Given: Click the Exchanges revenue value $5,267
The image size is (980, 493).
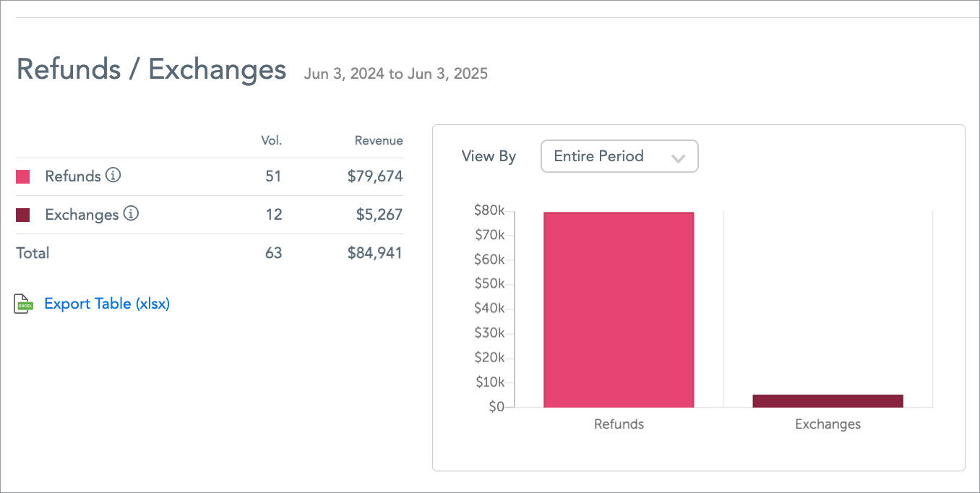Looking at the screenshot, I should coord(379,215).
